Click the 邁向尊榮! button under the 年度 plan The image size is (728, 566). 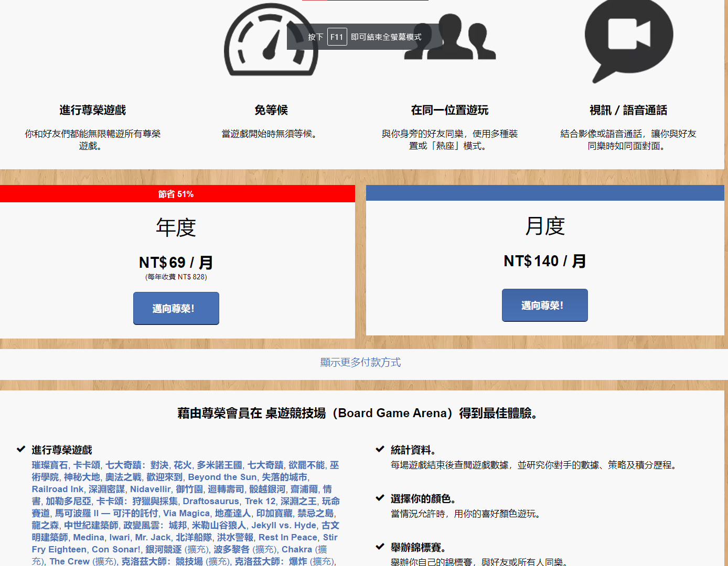pos(176,308)
